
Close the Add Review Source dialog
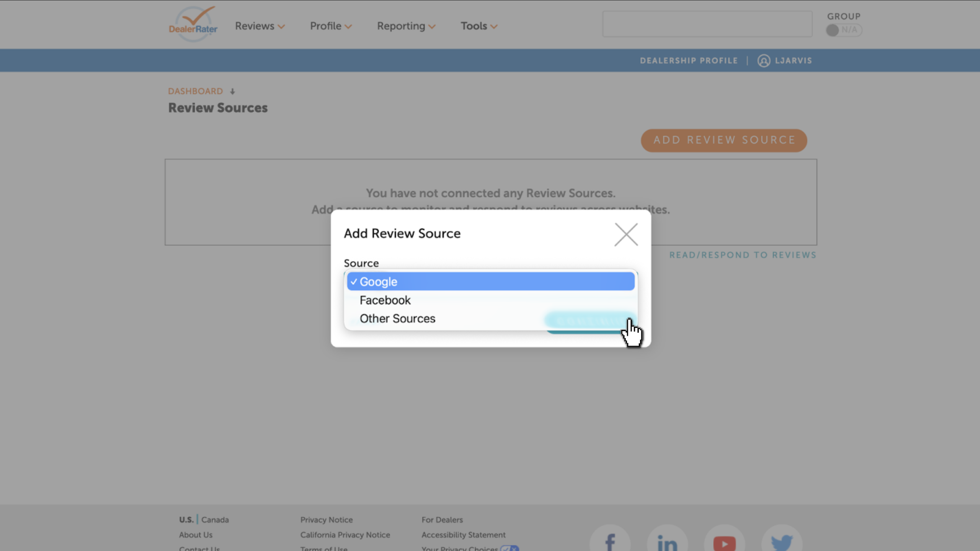click(626, 235)
